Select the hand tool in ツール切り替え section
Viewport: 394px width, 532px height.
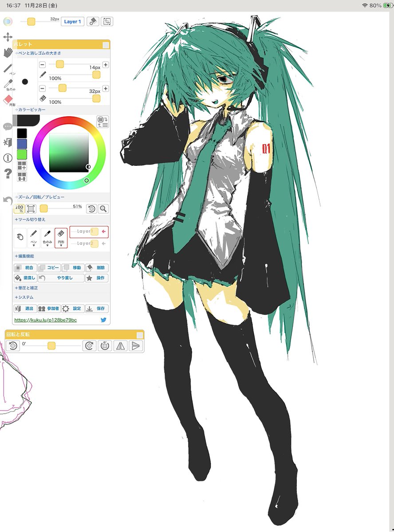[20, 238]
